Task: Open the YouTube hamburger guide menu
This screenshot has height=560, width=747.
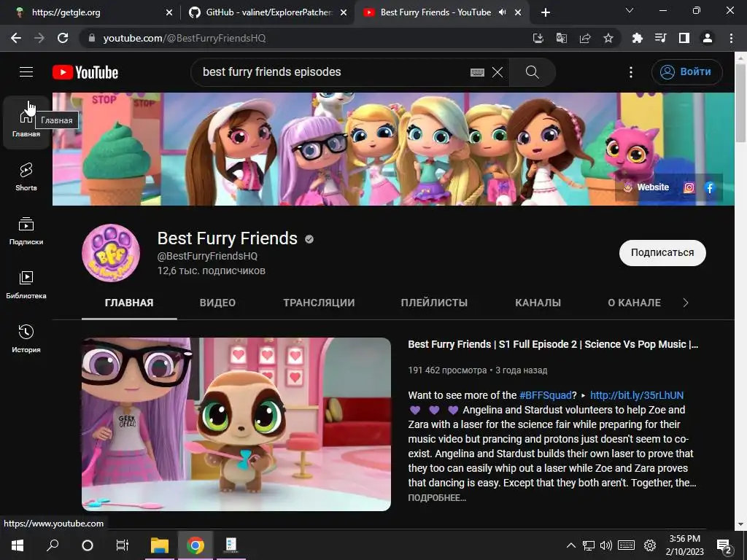Action: [26, 72]
